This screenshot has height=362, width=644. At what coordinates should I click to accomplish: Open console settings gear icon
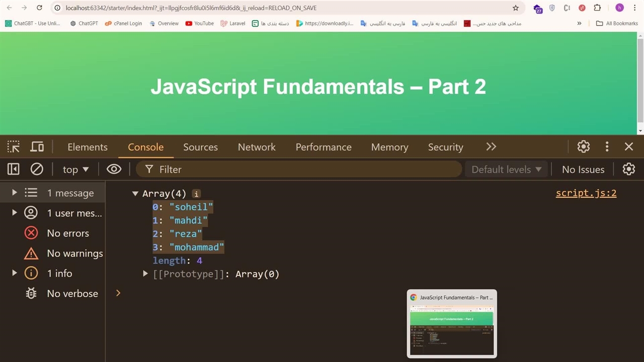tap(628, 169)
